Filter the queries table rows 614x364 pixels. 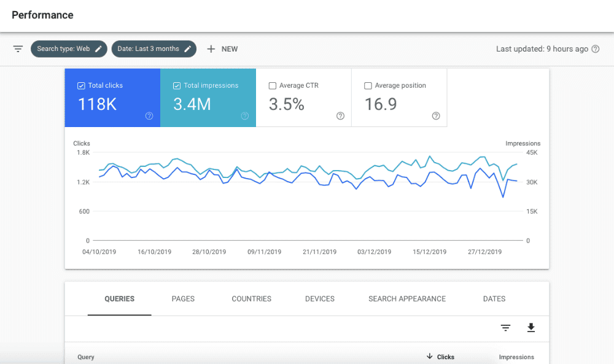505,328
